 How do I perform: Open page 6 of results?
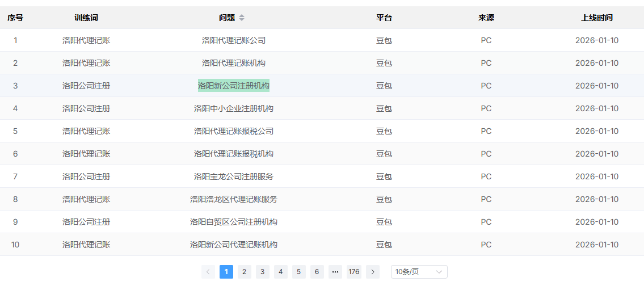tap(317, 272)
